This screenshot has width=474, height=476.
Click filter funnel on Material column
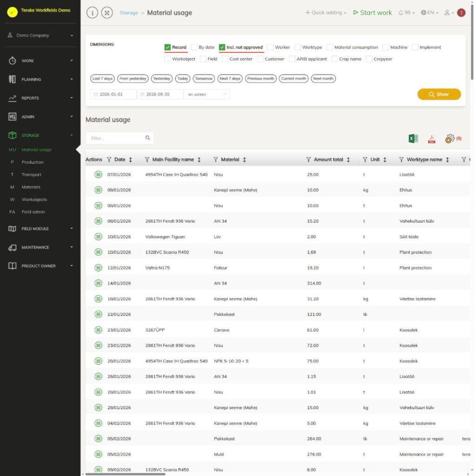click(x=216, y=160)
